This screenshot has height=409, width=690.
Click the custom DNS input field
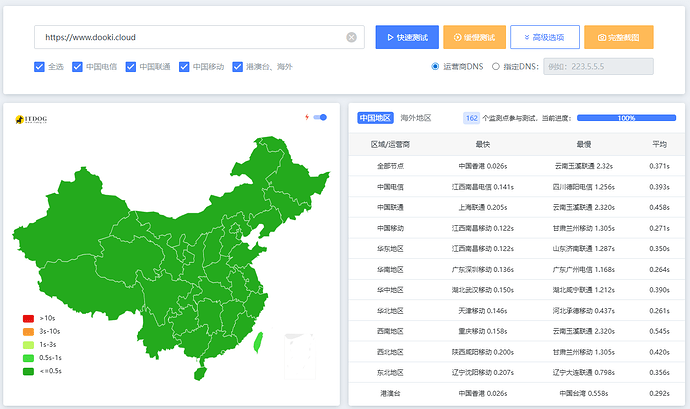coord(598,66)
